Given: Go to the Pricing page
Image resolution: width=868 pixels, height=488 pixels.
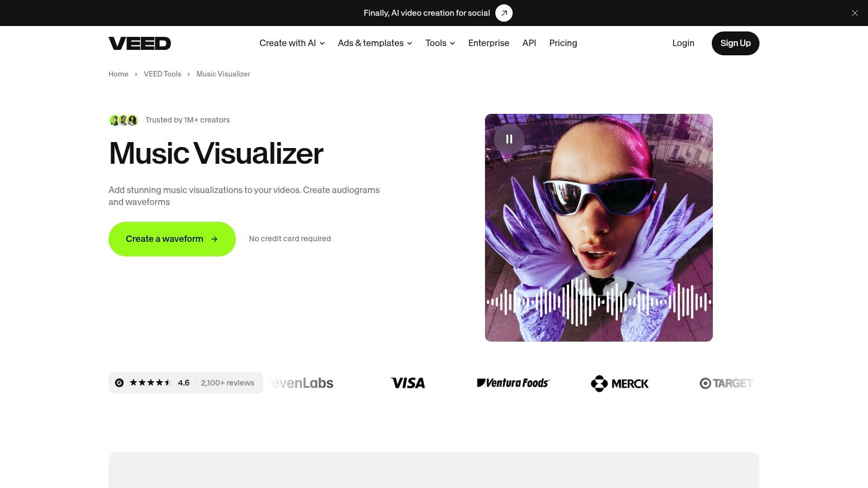Looking at the screenshot, I should (563, 43).
